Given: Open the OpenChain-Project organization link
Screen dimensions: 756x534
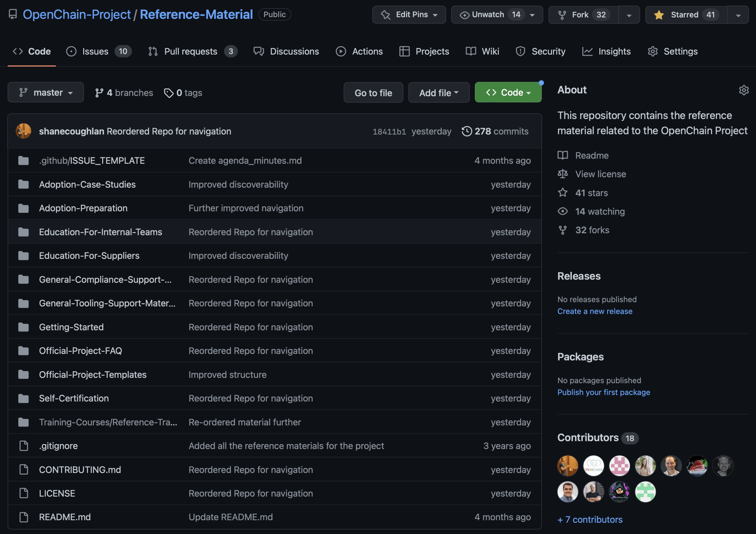Looking at the screenshot, I should tap(77, 14).
